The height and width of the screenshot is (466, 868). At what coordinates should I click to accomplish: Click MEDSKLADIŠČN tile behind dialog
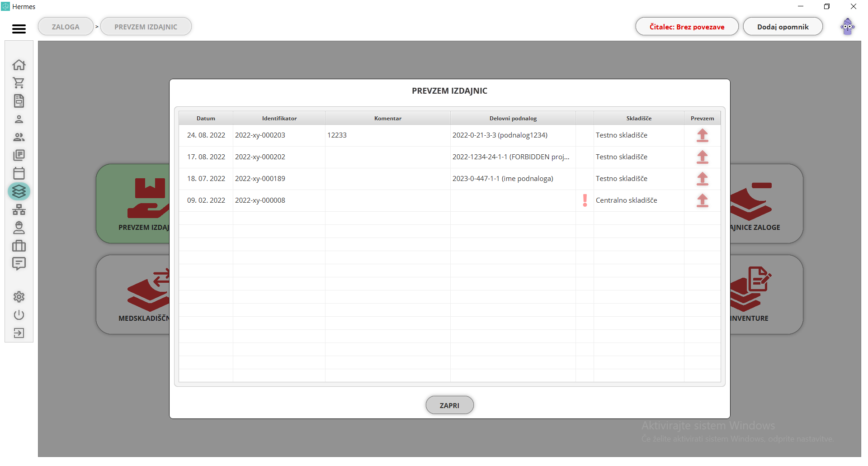133,295
